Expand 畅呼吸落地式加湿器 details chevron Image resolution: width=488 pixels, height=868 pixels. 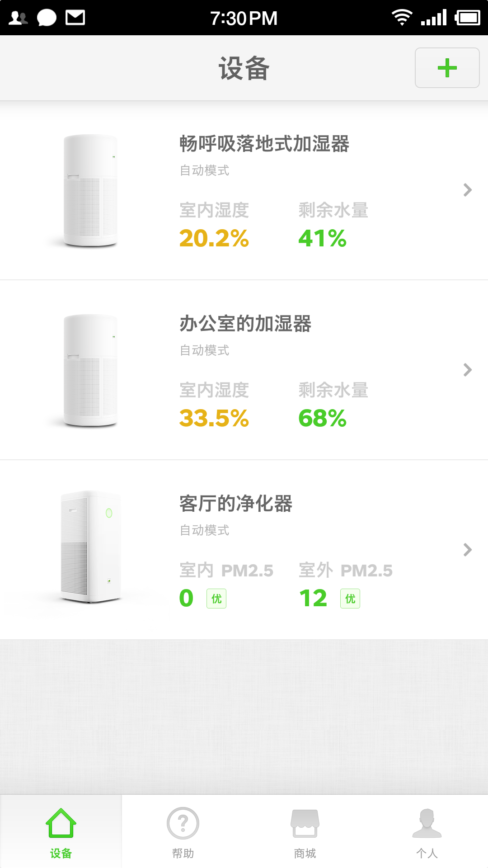click(468, 190)
